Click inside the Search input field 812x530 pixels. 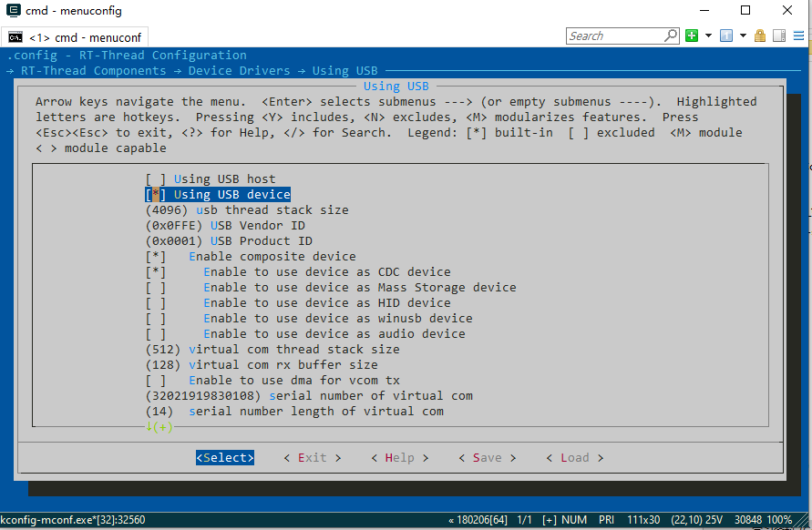click(611, 36)
